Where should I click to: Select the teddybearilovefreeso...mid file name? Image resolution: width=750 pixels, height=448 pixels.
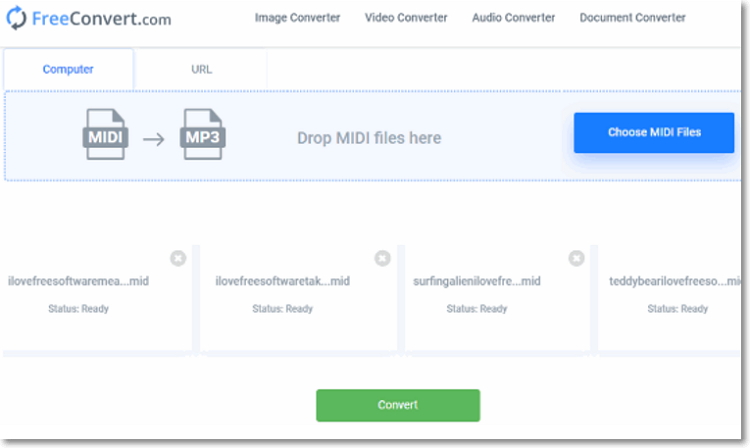click(675, 282)
